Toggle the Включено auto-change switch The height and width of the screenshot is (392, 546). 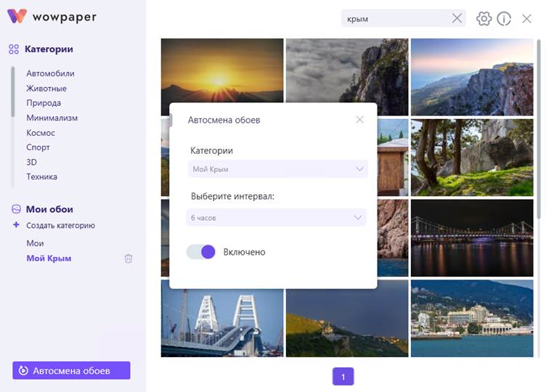point(201,252)
